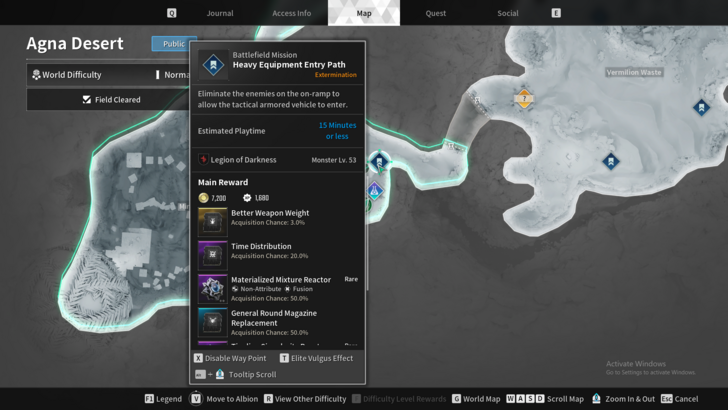Open the Quest tab
Image resolution: width=728 pixels, height=410 pixels.
[436, 13]
